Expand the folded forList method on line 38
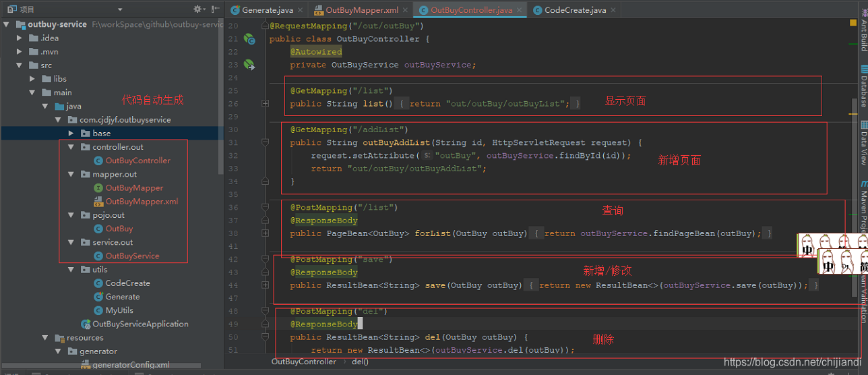Image resolution: width=868 pixels, height=375 pixels. tap(265, 233)
